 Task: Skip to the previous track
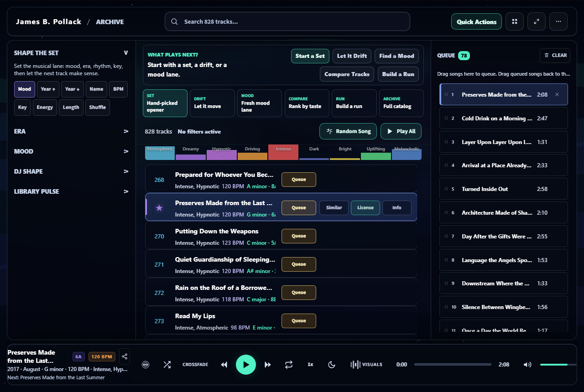pyautogui.click(x=224, y=365)
